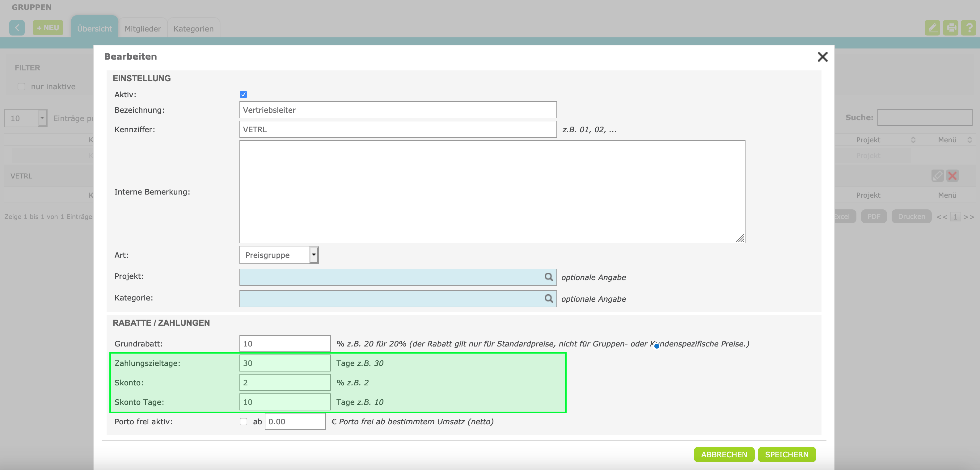
Task: Enable the Porto frei aktiv checkbox
Action: (243, 421)
